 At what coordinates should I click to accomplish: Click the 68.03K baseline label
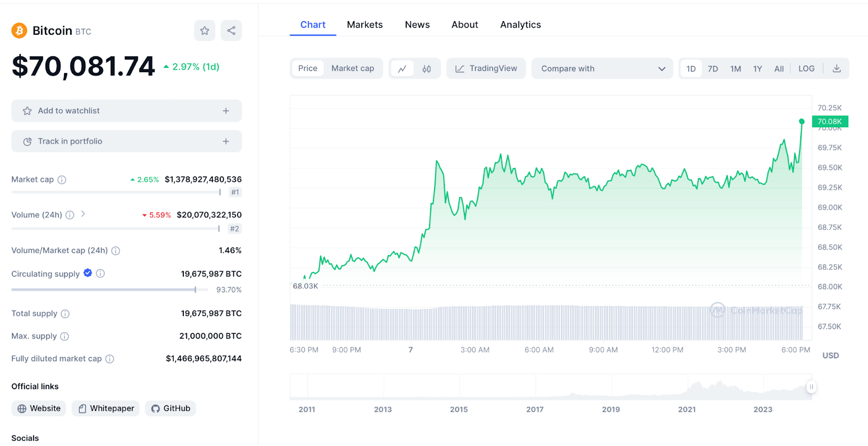click(305, 286)
